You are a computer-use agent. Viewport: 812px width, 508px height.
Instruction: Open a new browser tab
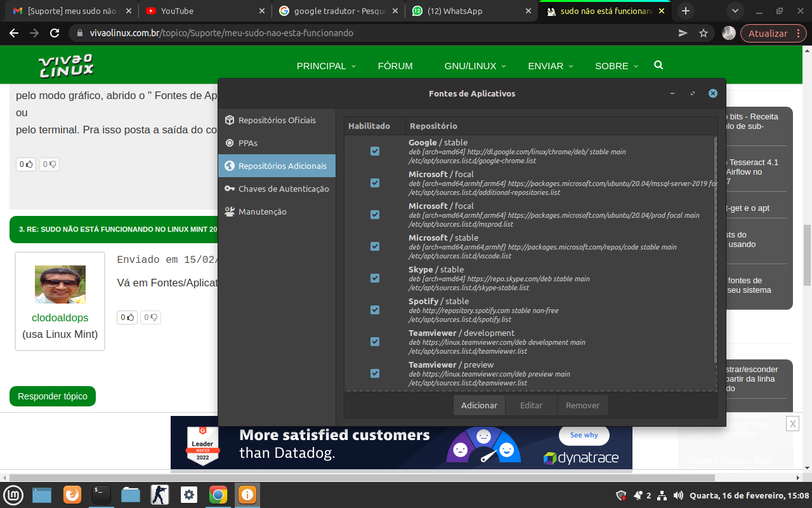pos(685,11)
